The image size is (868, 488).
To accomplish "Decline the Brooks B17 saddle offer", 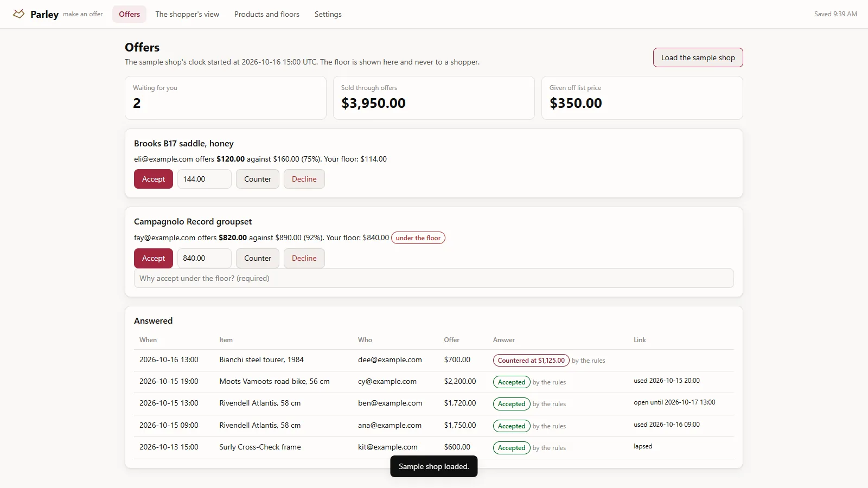I will (x=304, y=179).
